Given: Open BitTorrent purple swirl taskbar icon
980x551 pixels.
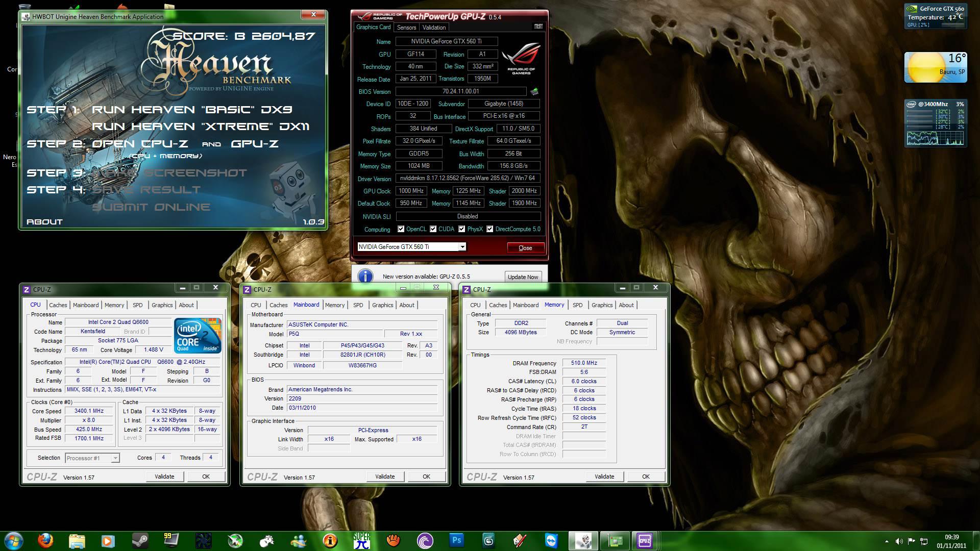Looking at the screenshot, I should tap(425, 540).
